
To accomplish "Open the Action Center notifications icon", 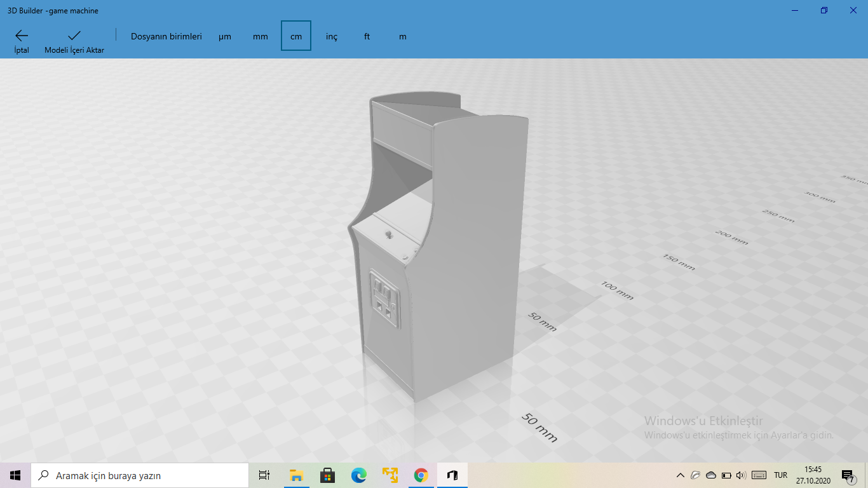I will click(x=848, y=475).
